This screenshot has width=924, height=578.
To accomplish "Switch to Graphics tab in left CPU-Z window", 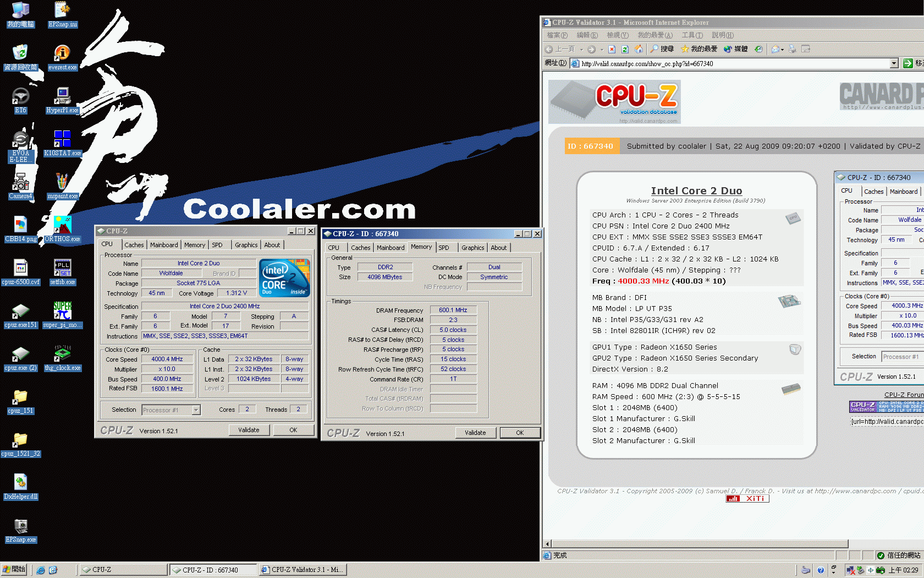I will point(246,245).
